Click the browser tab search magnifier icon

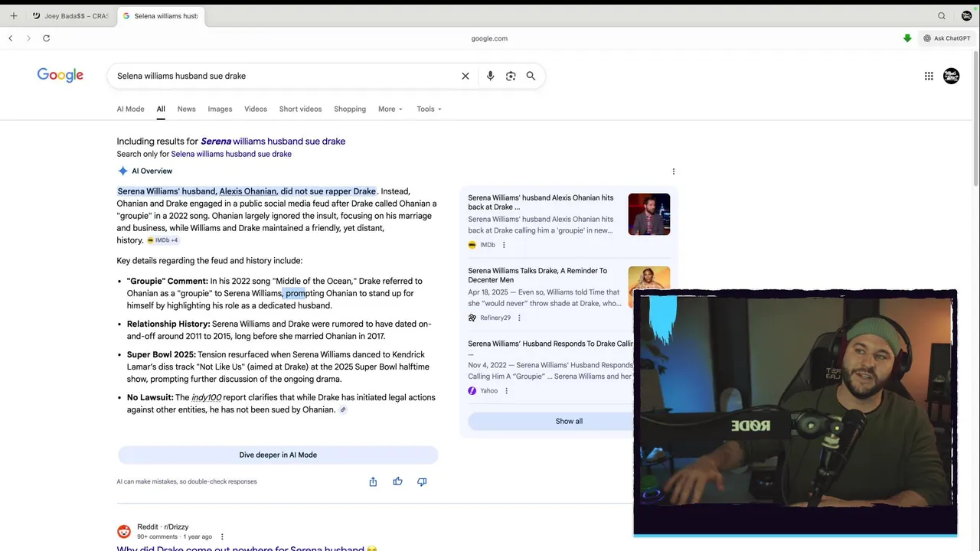point(942,16)
